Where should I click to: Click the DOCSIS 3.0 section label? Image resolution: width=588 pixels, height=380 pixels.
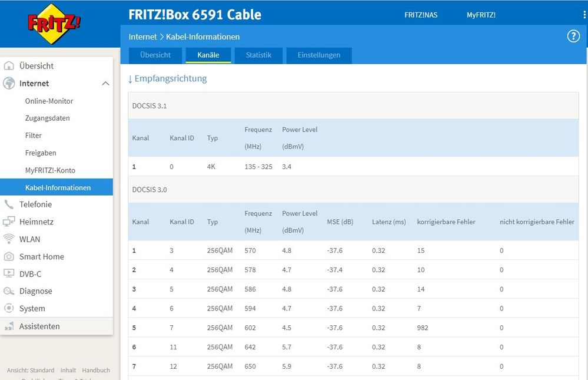(150, 190)
